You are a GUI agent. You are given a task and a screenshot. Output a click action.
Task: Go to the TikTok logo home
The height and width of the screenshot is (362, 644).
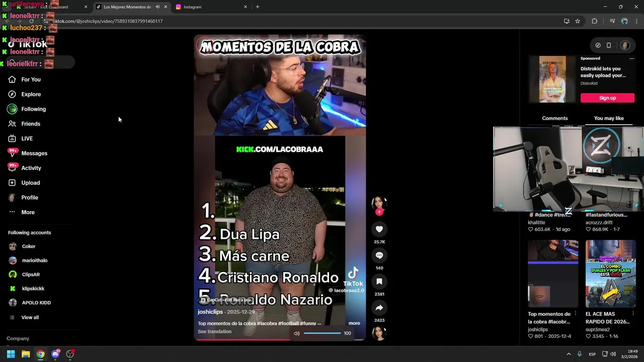click(28, 44)
